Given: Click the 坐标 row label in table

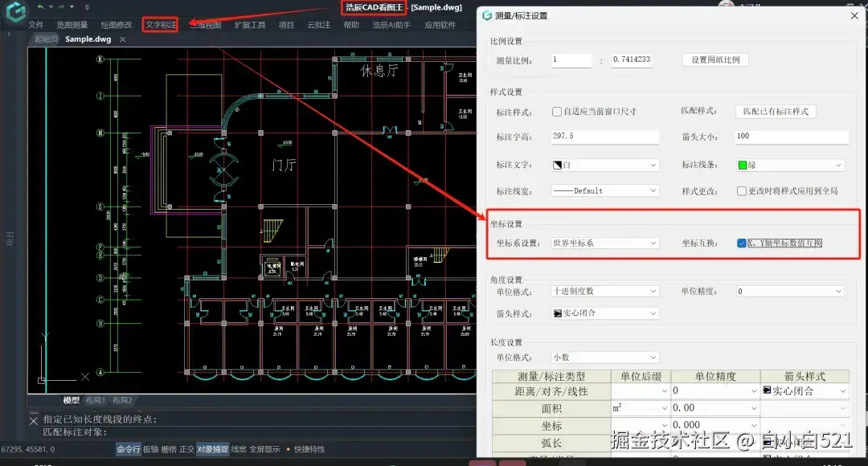Looking at the screenshot, I should click(x=551, y=426).
